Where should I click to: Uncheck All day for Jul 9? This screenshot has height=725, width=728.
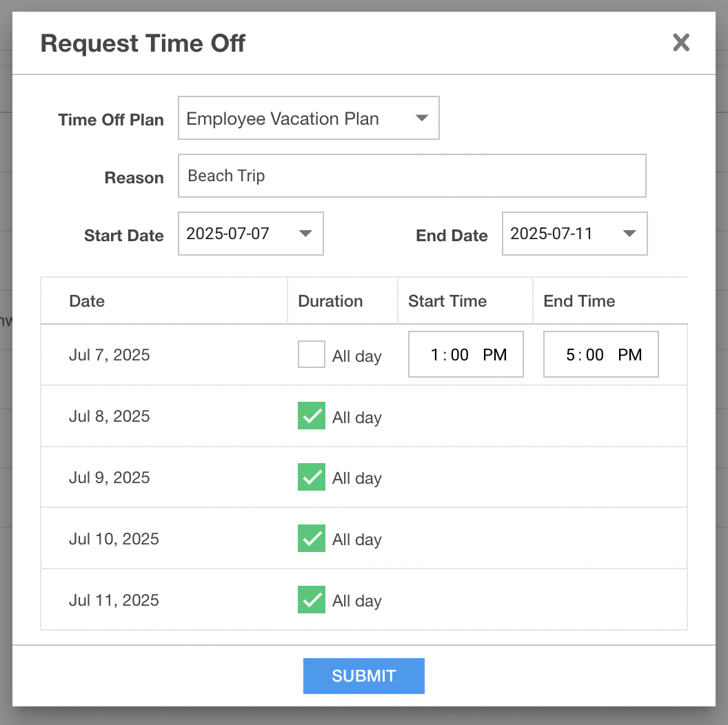point(312,478)
